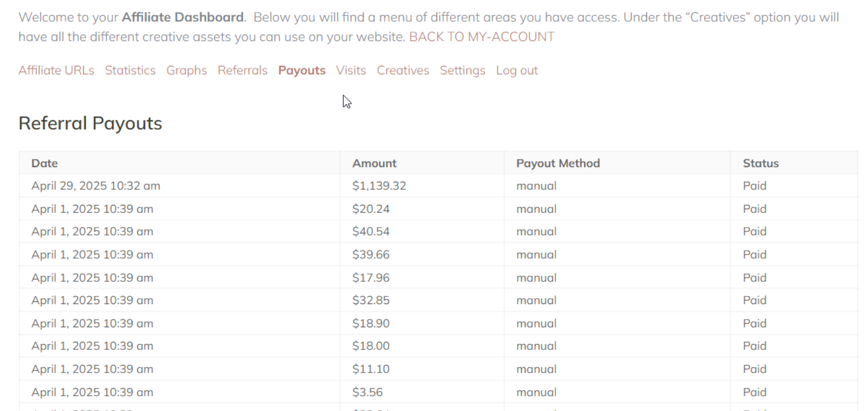Click the Amount column header
Viewport: 868px width, 411px height.
click(x=374, y=163)
